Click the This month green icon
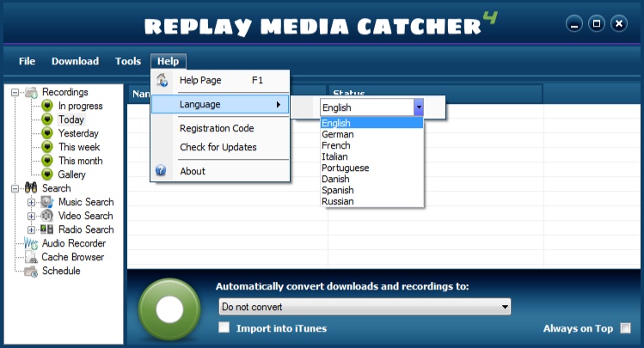Viewport: 644px width, 348px height. coord(47,161)
